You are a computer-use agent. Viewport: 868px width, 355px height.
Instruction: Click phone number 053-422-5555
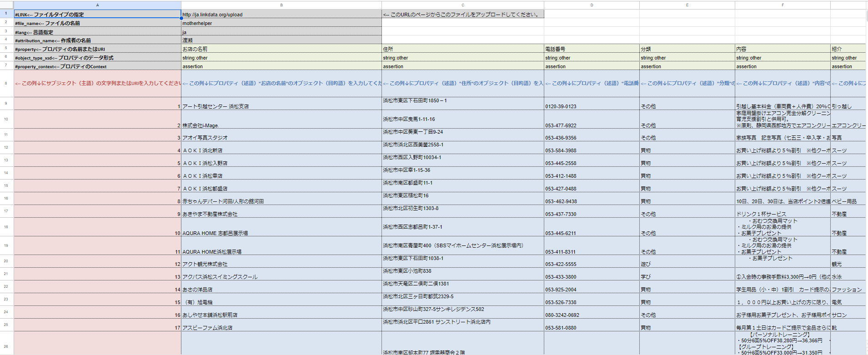point(592,261)
